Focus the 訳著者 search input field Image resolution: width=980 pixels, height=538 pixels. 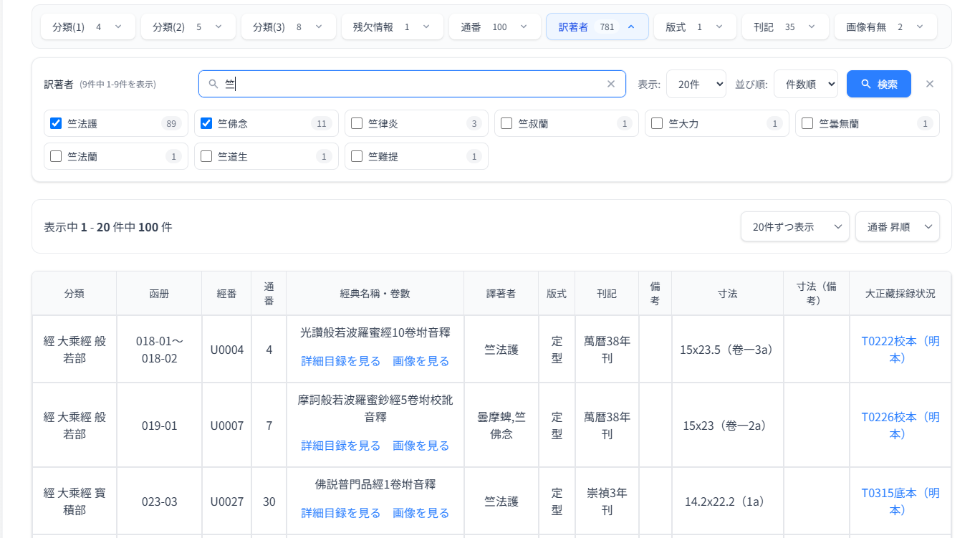pos(412,84)
